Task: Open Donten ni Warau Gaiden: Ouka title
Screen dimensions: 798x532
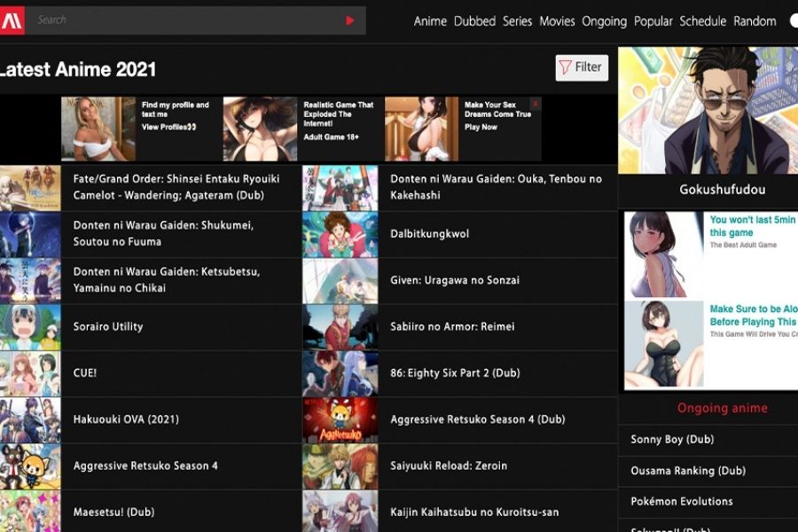Action: click(497, 187)
